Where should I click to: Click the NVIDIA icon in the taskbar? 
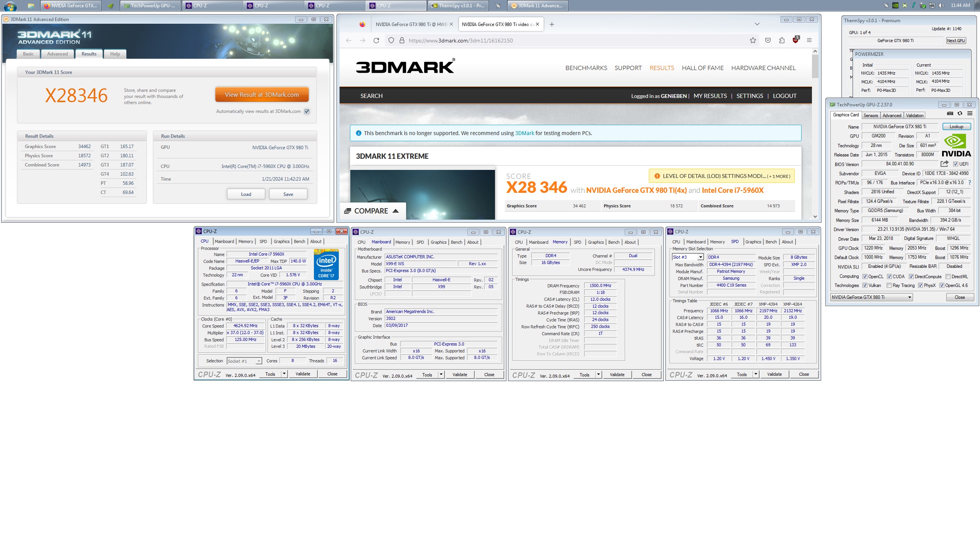pyautogui.click(x=111, y=6)
